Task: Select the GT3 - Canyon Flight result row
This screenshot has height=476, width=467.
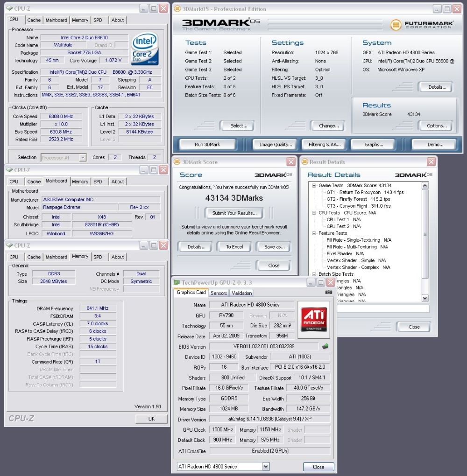Action: pyautogui.click(x=359, y=206)
